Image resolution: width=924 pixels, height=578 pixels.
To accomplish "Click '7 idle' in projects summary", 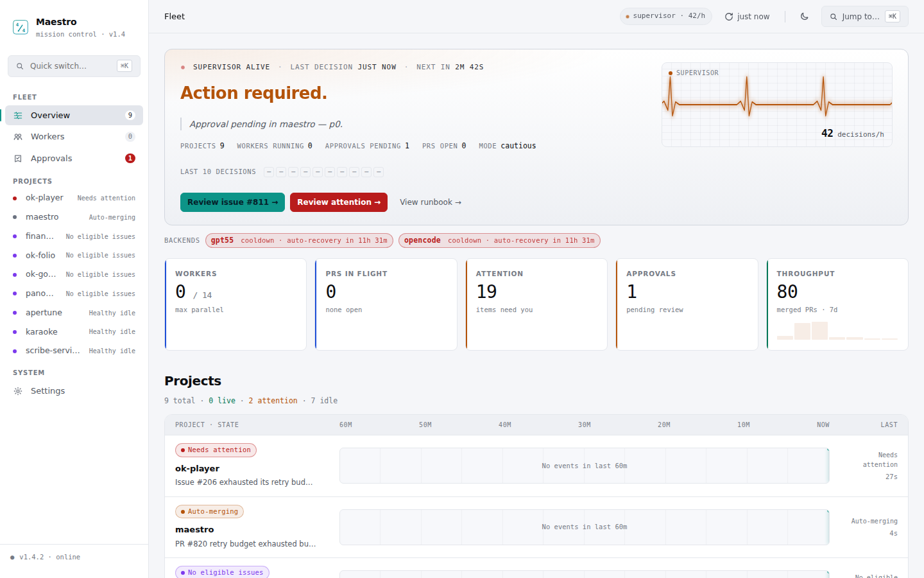I will (x=324, y=401).
